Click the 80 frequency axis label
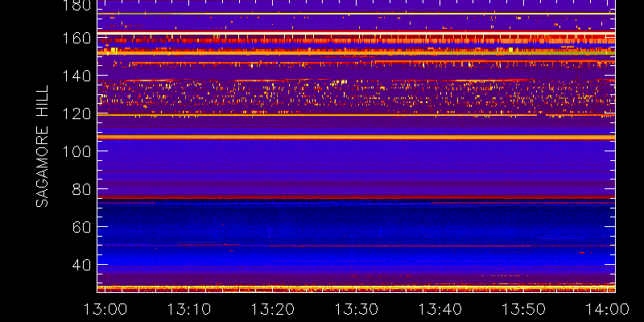This screenshot has width=644, height=322. pos(82,189)
